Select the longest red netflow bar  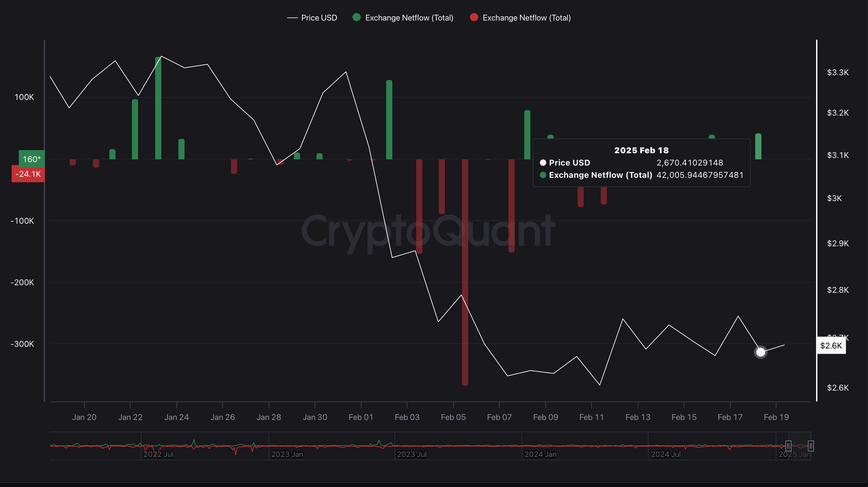coord(465,272)
